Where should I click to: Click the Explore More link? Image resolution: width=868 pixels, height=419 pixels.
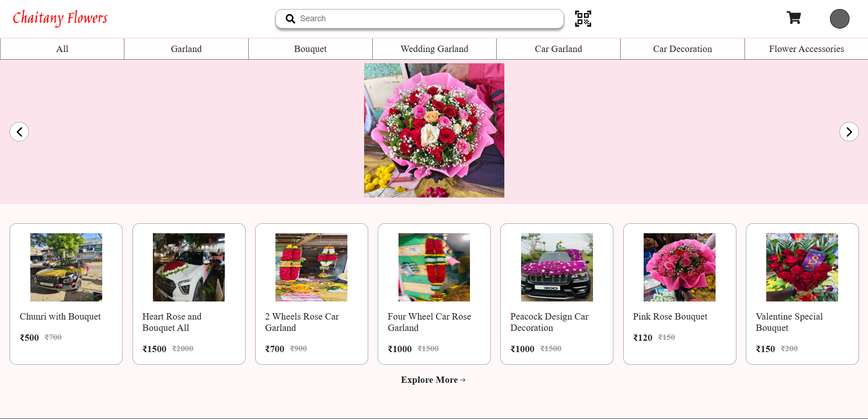(433, 380)
